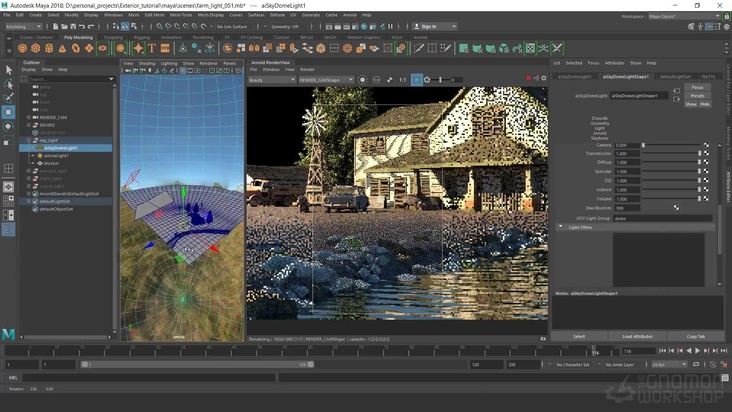Click the SVG shelf icon
The image size is (732, 412).
pyautogui.click(x=165, y=48)
